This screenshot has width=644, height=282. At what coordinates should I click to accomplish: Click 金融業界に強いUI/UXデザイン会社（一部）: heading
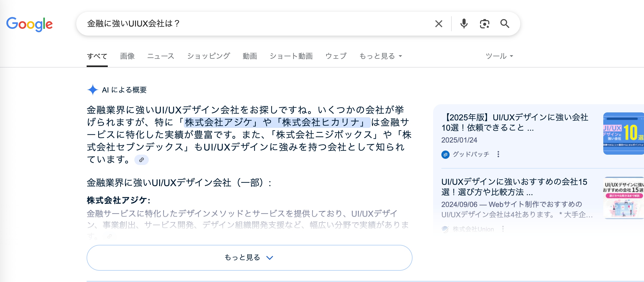179,183
